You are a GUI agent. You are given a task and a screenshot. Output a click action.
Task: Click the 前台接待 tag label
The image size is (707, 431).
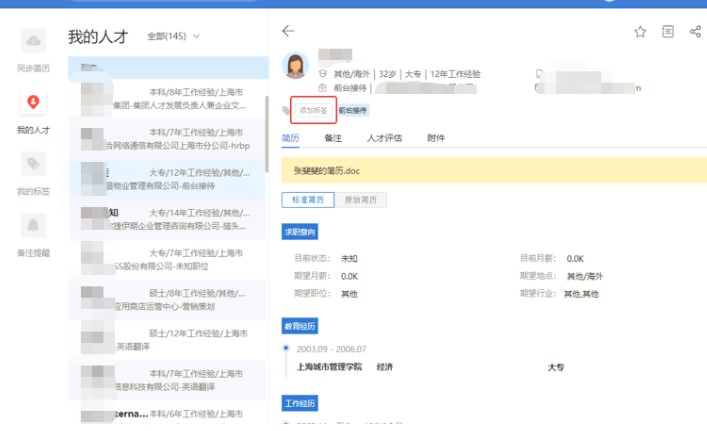352,110
